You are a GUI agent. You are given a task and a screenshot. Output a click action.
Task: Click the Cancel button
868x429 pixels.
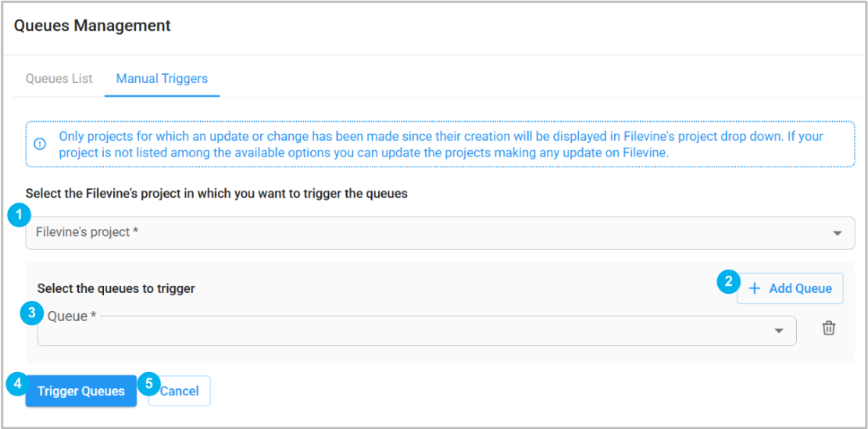click(180, 391)
